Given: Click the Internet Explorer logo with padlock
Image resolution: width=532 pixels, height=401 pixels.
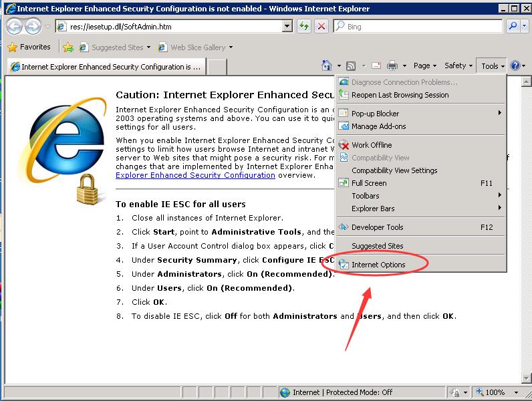Looking at the screenshot, I should tap(63, 151).
